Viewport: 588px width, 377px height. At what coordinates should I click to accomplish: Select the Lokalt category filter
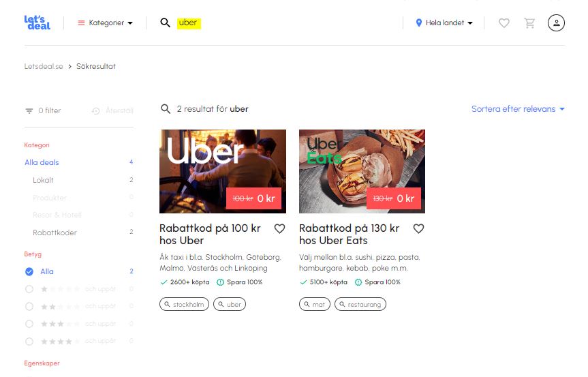43,180
